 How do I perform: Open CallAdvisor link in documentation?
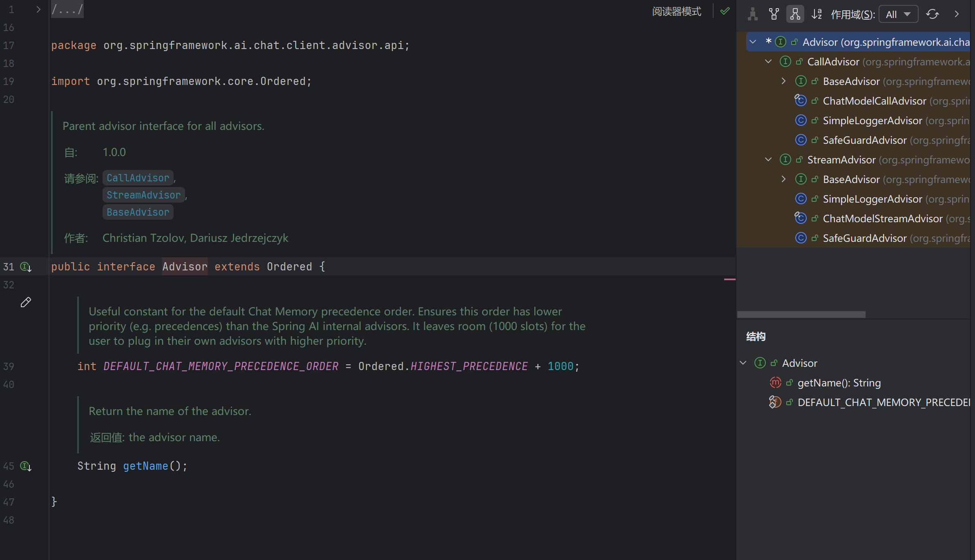(x=138, y=178)
